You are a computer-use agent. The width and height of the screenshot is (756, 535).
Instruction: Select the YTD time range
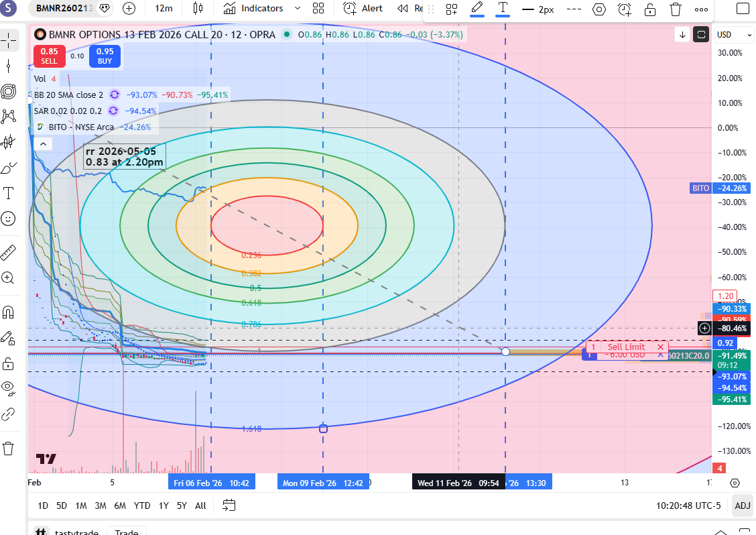click(141, 506)
